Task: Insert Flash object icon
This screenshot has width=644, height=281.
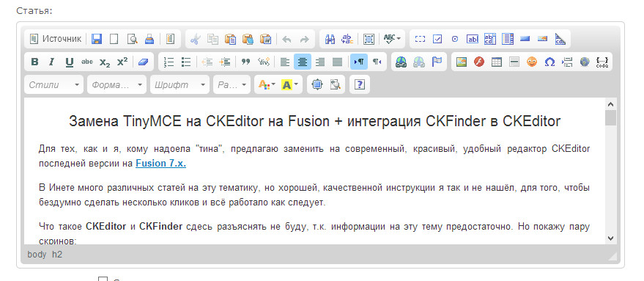Action: pos(479,62)
